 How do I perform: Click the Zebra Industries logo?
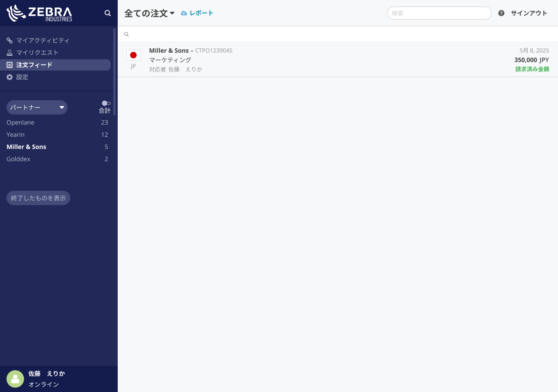39,13
